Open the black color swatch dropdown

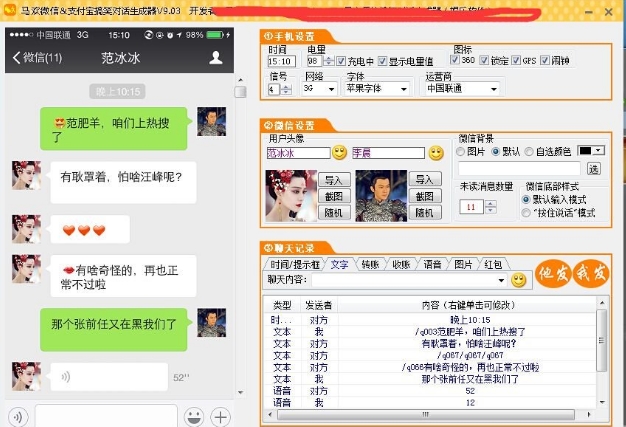click(591, 150)
